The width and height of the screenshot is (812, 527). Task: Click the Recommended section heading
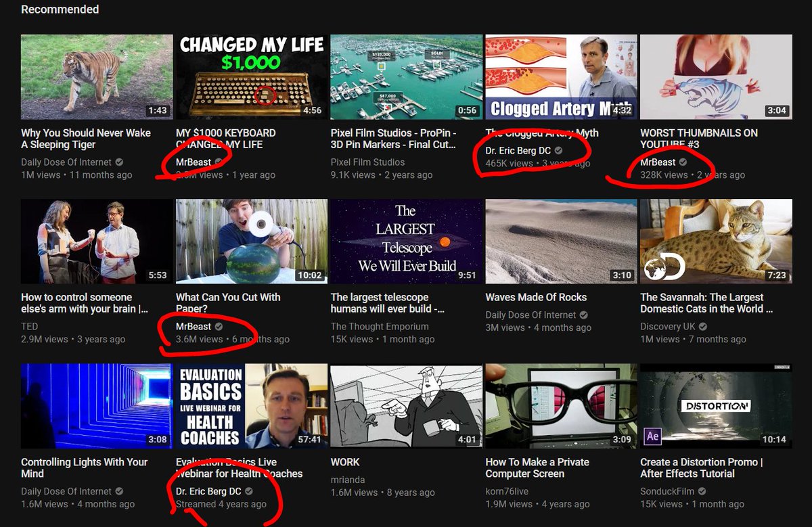coord(60,9)
